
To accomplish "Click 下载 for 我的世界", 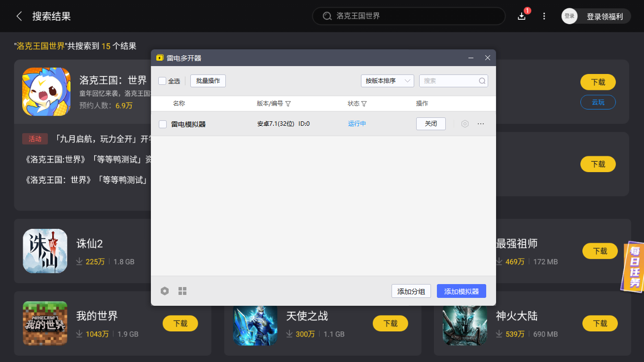I will click(180, 324).
